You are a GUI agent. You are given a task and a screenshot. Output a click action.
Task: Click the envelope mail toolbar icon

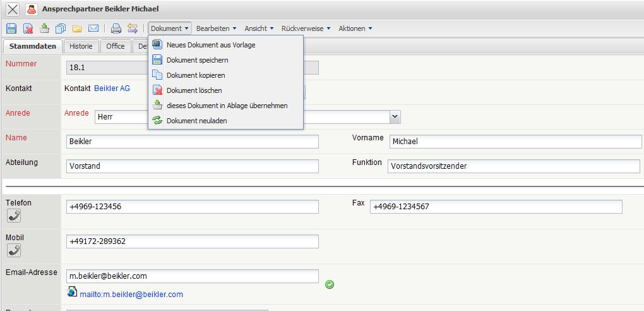pos(93,28)
